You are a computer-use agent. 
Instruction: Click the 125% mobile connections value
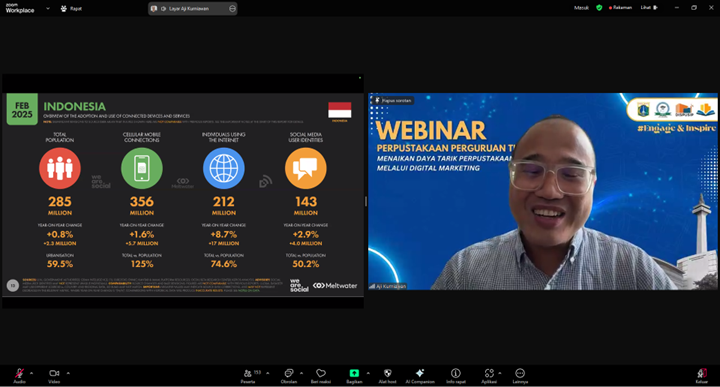[141, 264]
